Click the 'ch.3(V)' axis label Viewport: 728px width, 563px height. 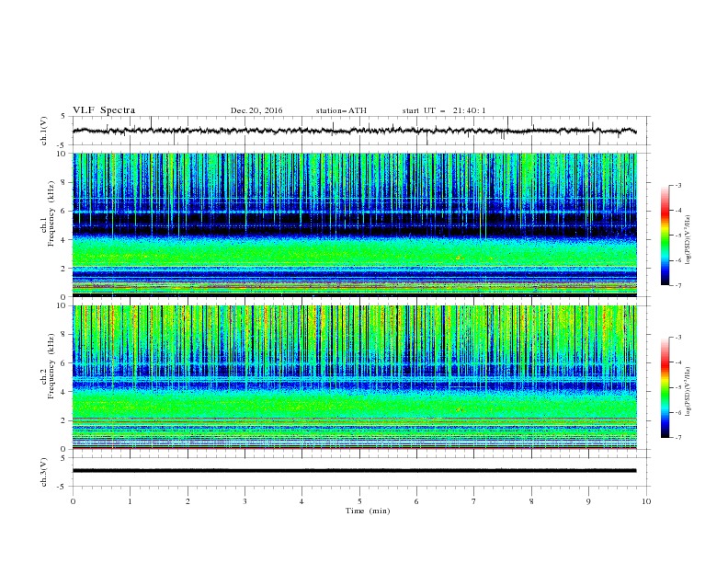click(44, 472)
